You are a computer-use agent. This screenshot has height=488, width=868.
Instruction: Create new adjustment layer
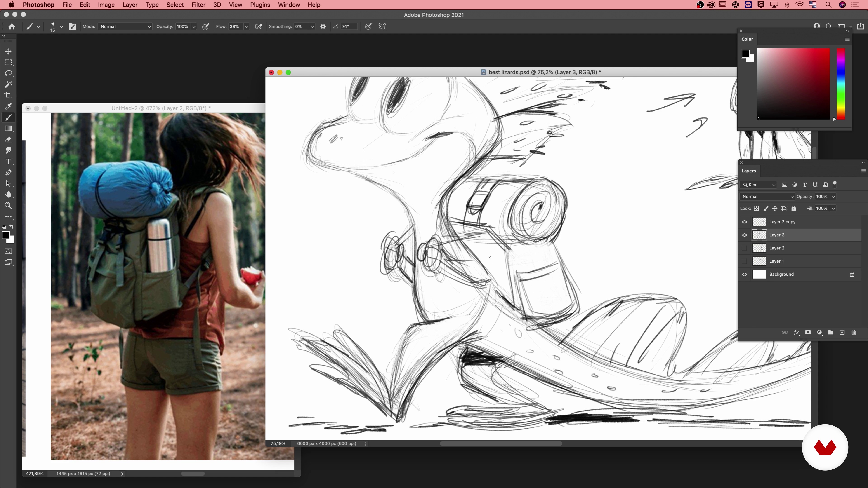point(819,332)
